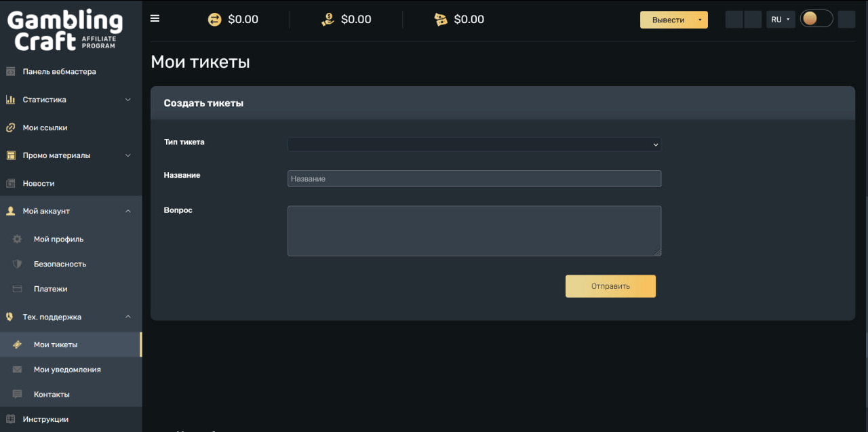Open My Links via chain icon
This screenshot has width=868, height=432.
[11, 127]
